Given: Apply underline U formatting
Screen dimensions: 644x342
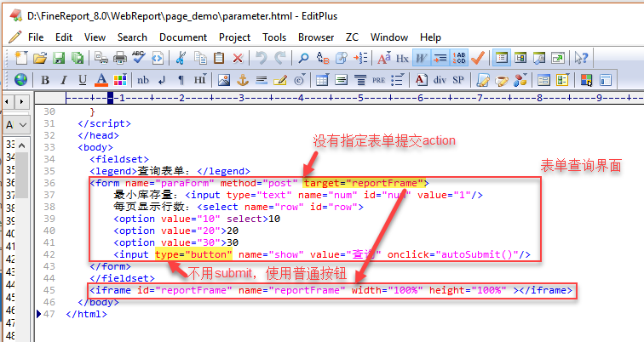Looking at the screenshot, I should click(83, 80).
